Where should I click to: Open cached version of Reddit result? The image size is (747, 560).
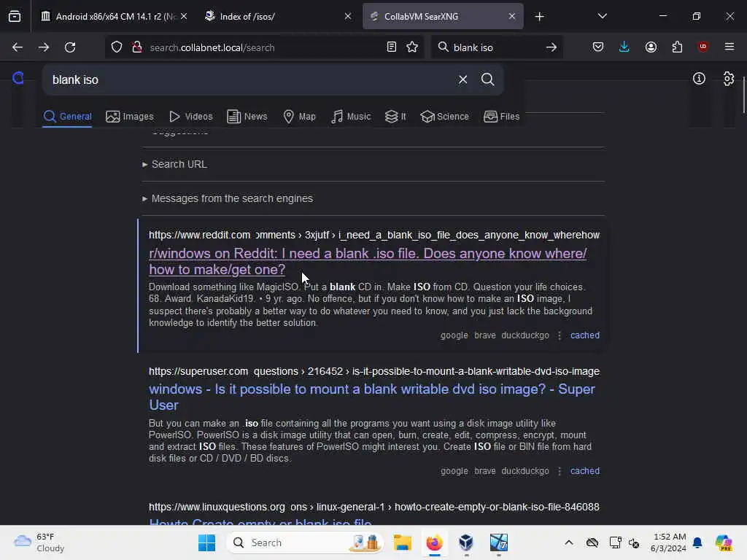[584, 335]
